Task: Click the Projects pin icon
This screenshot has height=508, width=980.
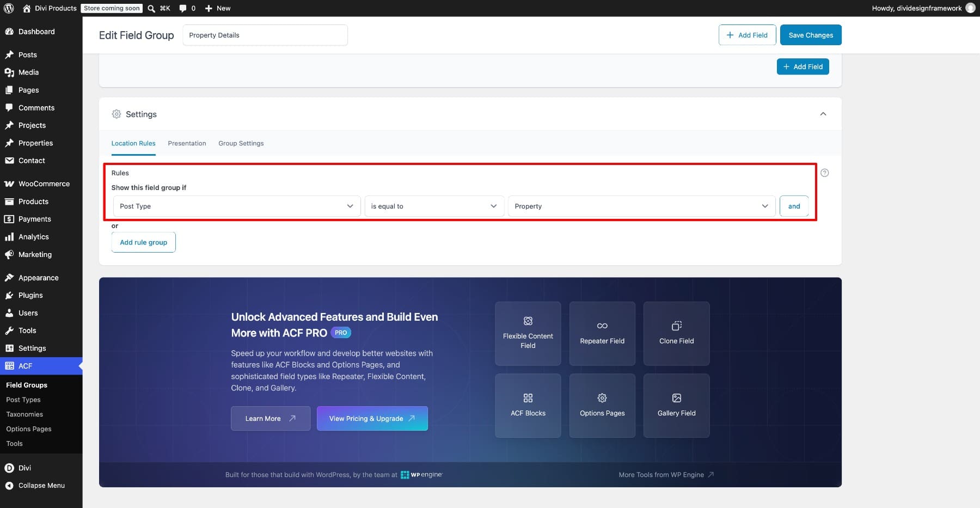Action: tap(9, 125)
